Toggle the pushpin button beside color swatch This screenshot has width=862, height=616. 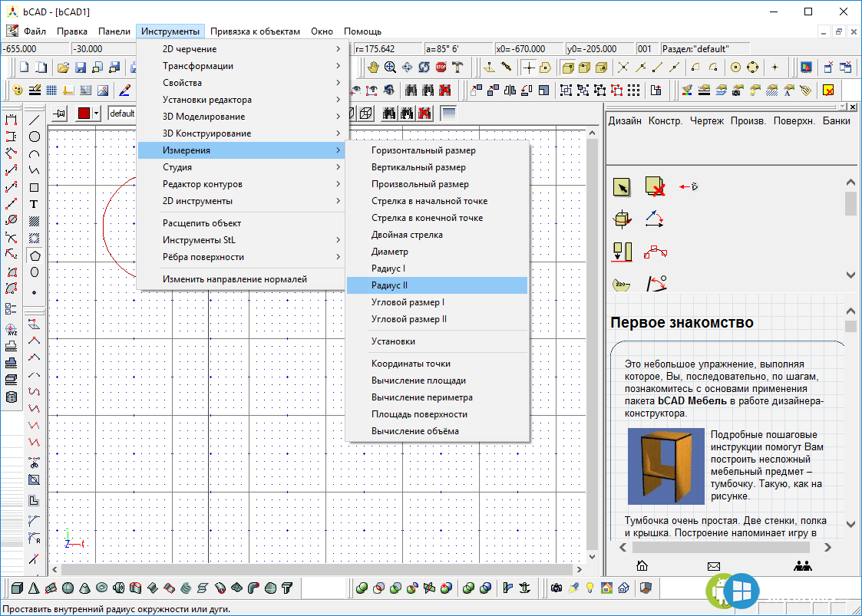click(60, 114)
